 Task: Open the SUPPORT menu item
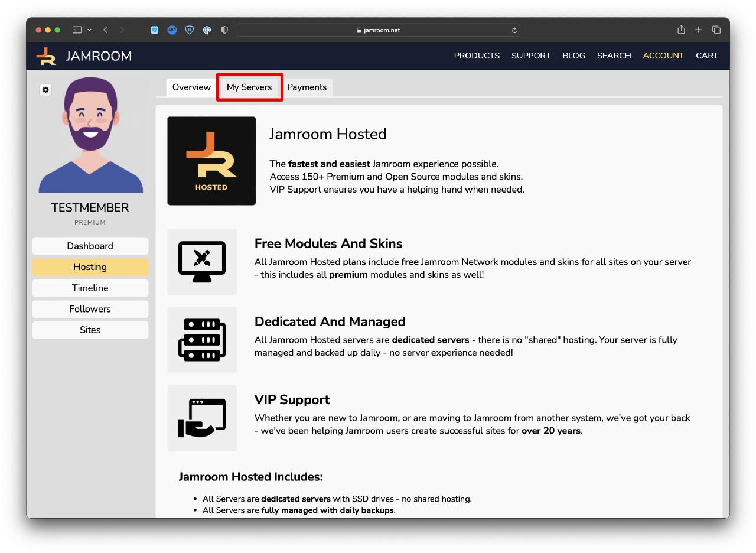click(x=531, y=56)
